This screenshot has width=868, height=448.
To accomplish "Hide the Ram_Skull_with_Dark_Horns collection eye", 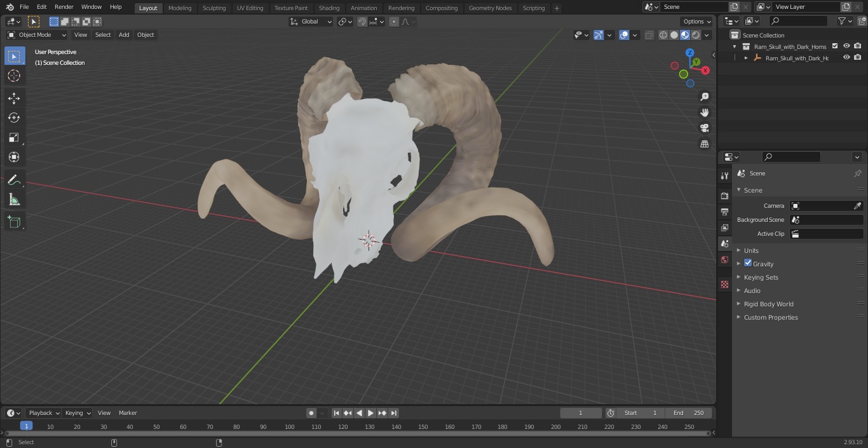I will (x=846, y=46).
